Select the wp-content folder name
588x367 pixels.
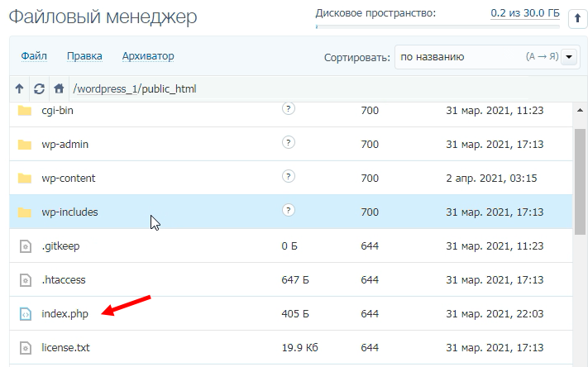click(x=69, y=178)
